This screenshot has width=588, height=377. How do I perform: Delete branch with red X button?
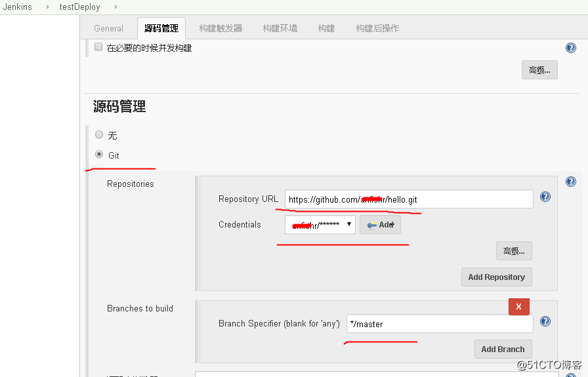pyautogui.click(x=518, y=307)
